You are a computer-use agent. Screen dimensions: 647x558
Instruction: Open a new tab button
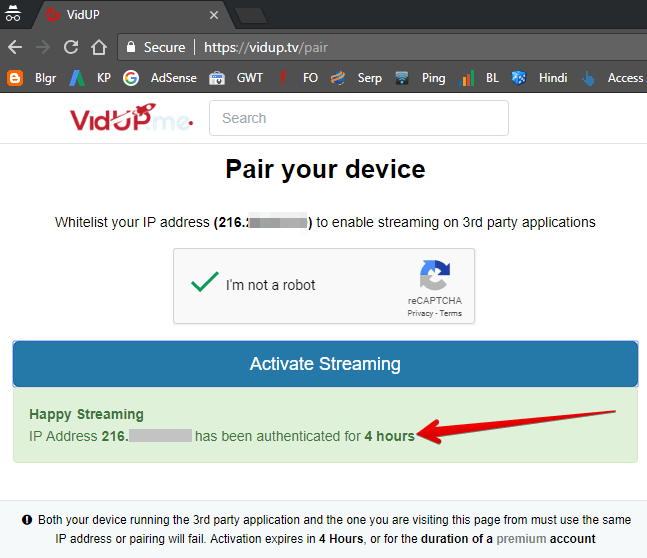[251, 16]
